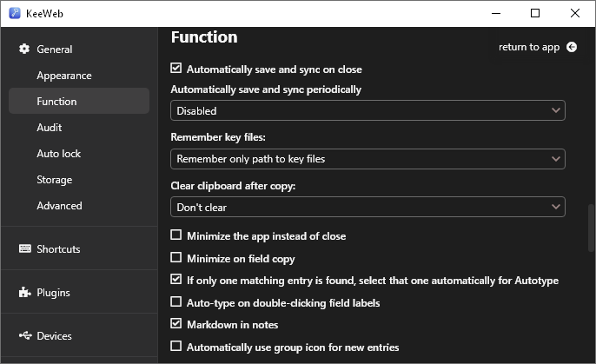596x364 pixels.
Task: Open the Clear clipboard after copy dropdown
Action: pos(368,207)
